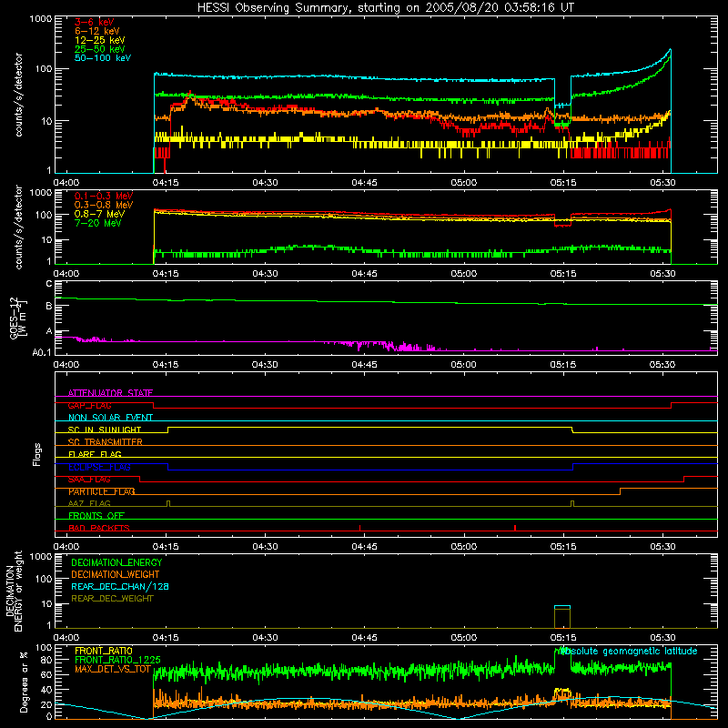Click the Absolute geomagnetic latitude label
728x728 pixels.
pos(629,651)
